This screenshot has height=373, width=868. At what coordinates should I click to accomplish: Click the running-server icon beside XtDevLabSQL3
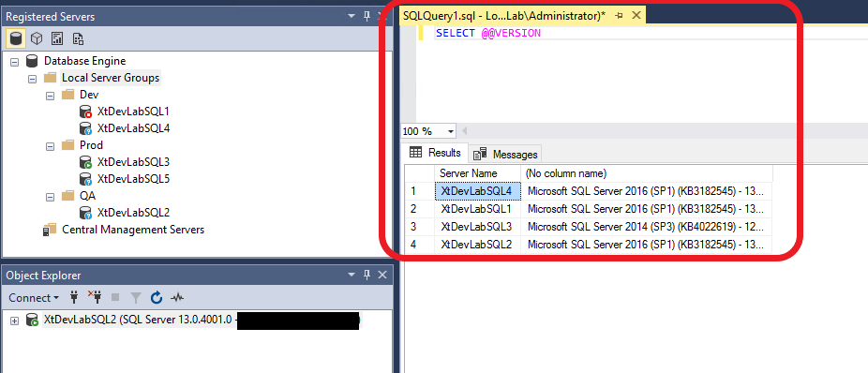(x=85, y=163)
